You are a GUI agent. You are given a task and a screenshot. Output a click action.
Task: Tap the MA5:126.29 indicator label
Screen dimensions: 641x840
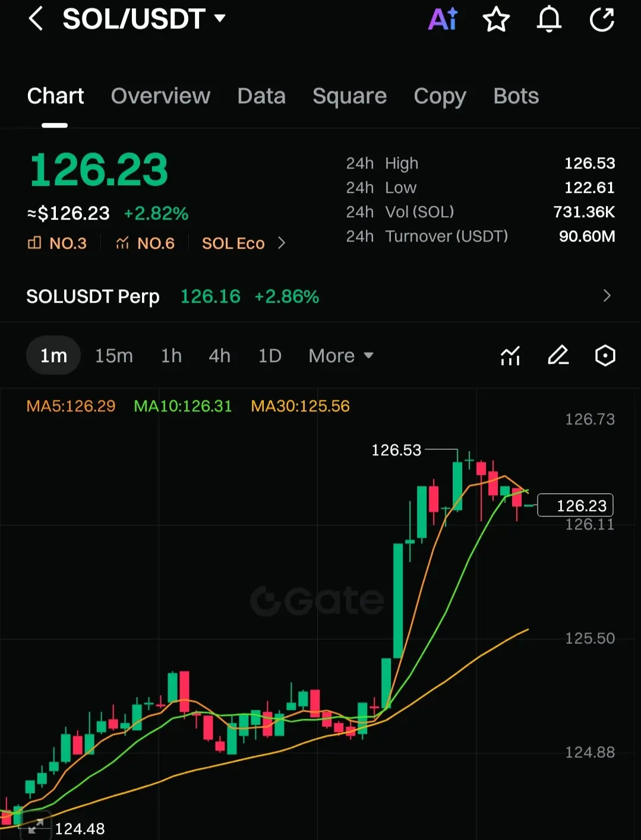click(71, 406)
